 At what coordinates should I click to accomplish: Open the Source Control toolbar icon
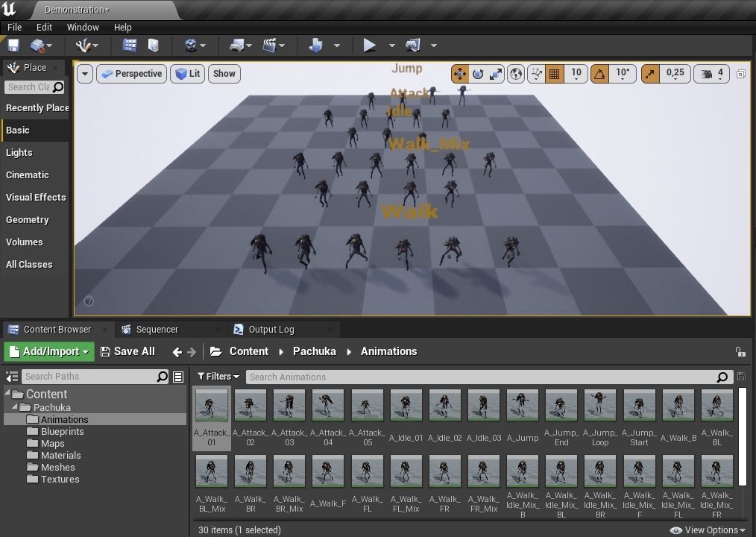[37, 45]
